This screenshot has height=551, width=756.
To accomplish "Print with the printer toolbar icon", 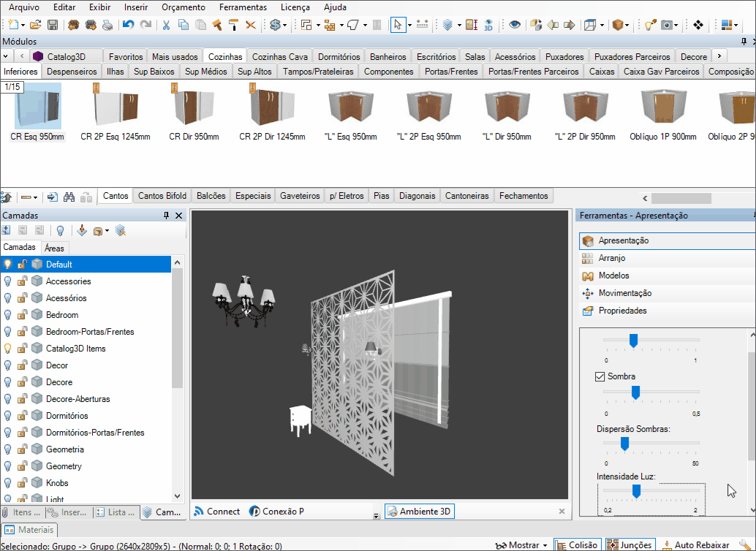I will tap(107, 25).
